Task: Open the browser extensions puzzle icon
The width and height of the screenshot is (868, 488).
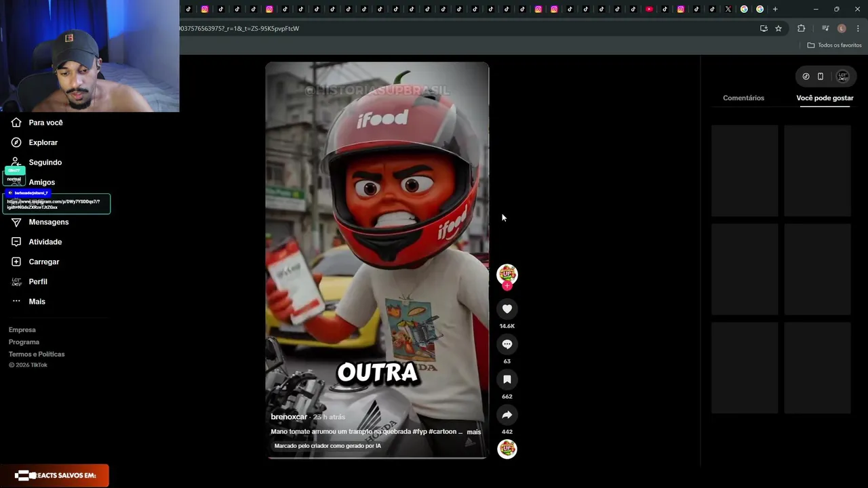Action: (801, 28)
